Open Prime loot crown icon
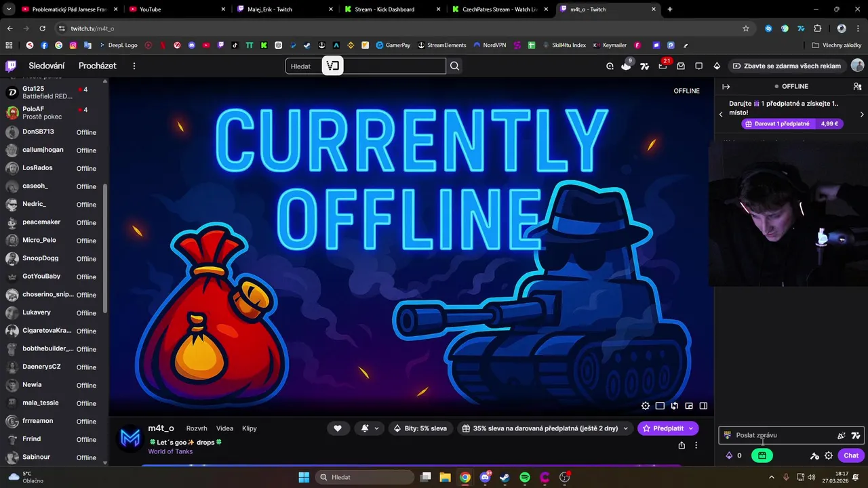 coord(626,66)
